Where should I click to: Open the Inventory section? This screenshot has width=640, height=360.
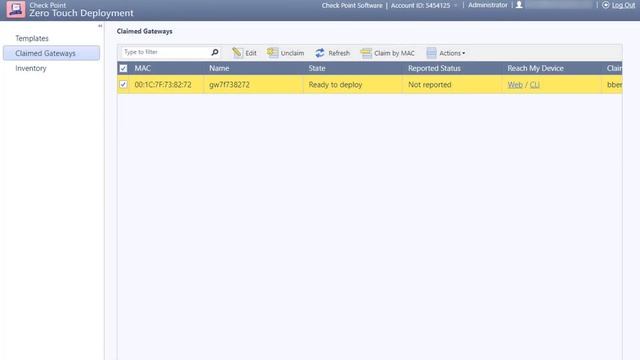[31, 68]
